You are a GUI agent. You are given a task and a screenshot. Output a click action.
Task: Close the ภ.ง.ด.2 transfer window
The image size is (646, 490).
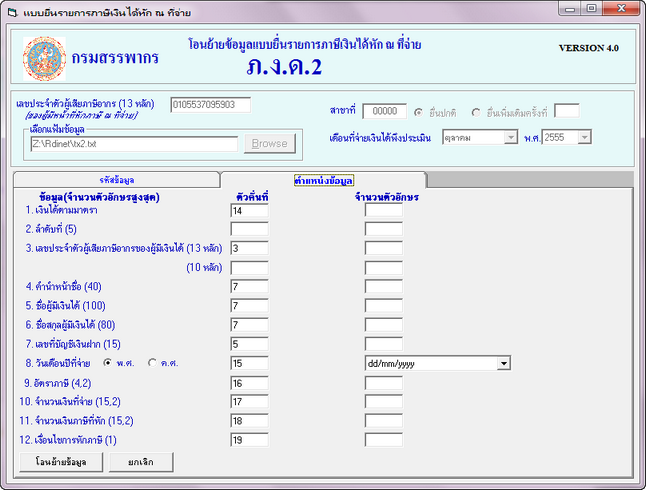click(x=626, y=9)
